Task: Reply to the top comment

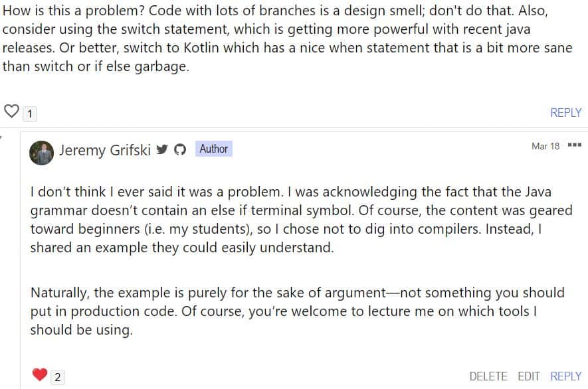Action: click(565, 113)
